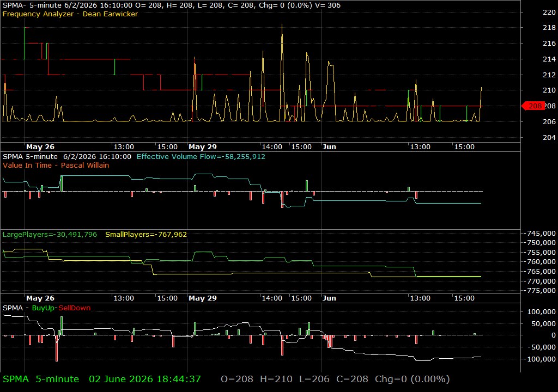Viewport: 558px width, 392px height.
Task: Click the status bar 'C=208' value
Action: point(352,379)
